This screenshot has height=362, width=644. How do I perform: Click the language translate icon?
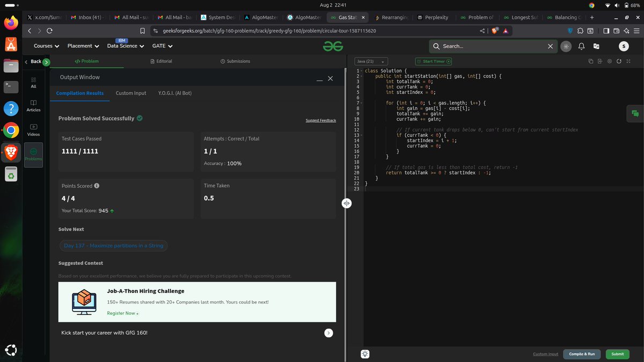tap(596, 46)
